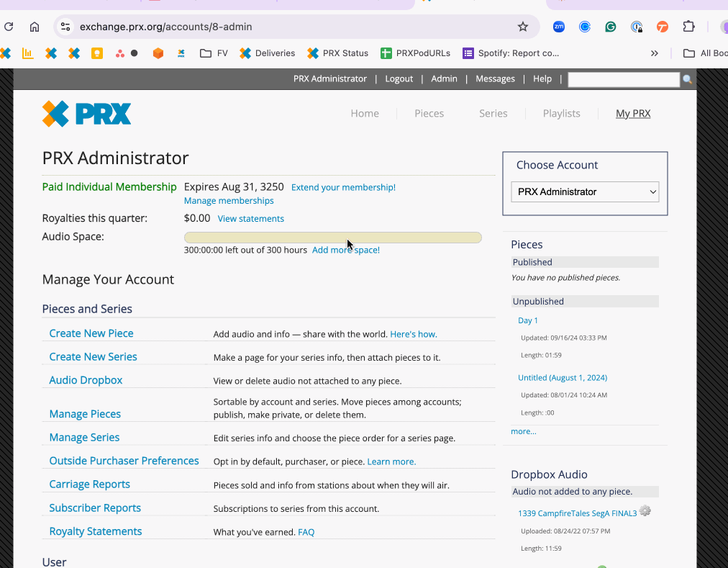728x568 pixels.
Task: Open the Day 1 unpublished piece
Action: 528,320
